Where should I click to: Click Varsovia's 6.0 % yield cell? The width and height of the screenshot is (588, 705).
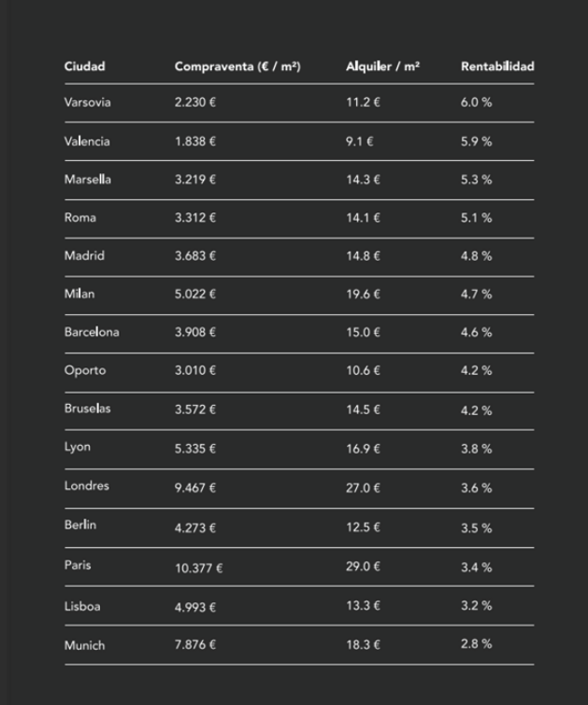[x=476, y=103]
